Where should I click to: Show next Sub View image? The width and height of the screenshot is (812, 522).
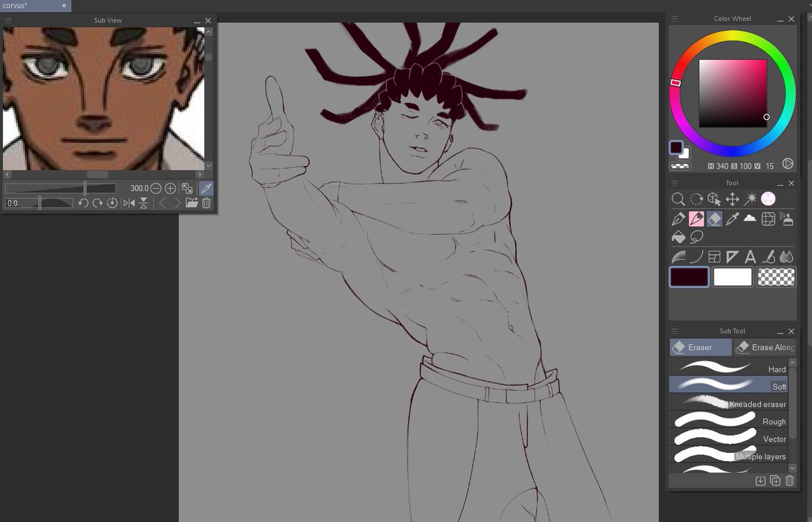coord(177,203)
